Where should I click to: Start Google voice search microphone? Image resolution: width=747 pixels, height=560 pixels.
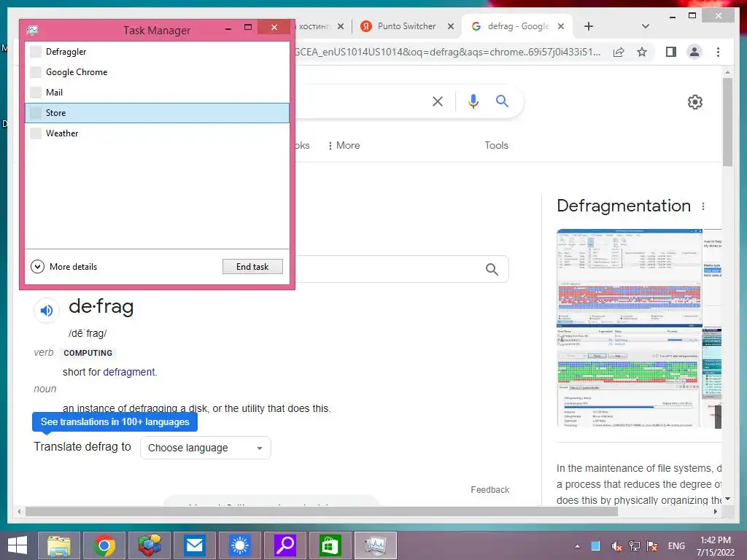coord(473,101)
